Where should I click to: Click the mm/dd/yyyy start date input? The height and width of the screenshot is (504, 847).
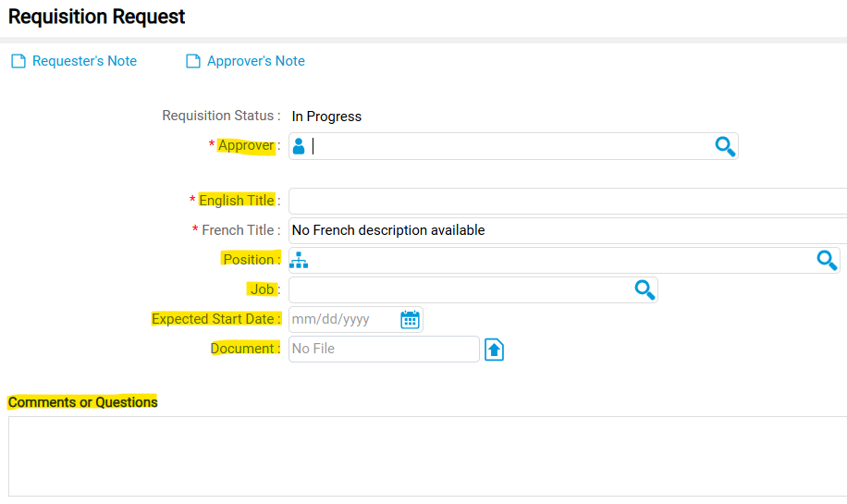click(342, 319)
